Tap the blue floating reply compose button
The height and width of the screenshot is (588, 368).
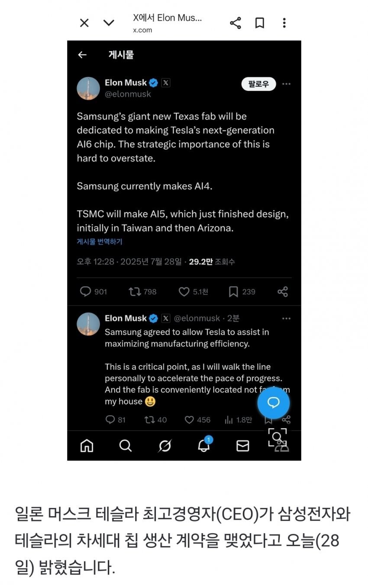coord(274,403)
